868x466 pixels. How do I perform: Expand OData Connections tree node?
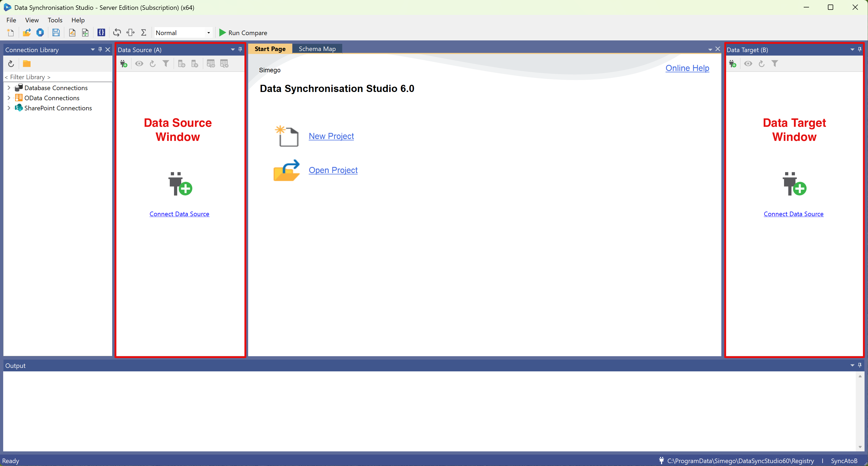(9, 98)
